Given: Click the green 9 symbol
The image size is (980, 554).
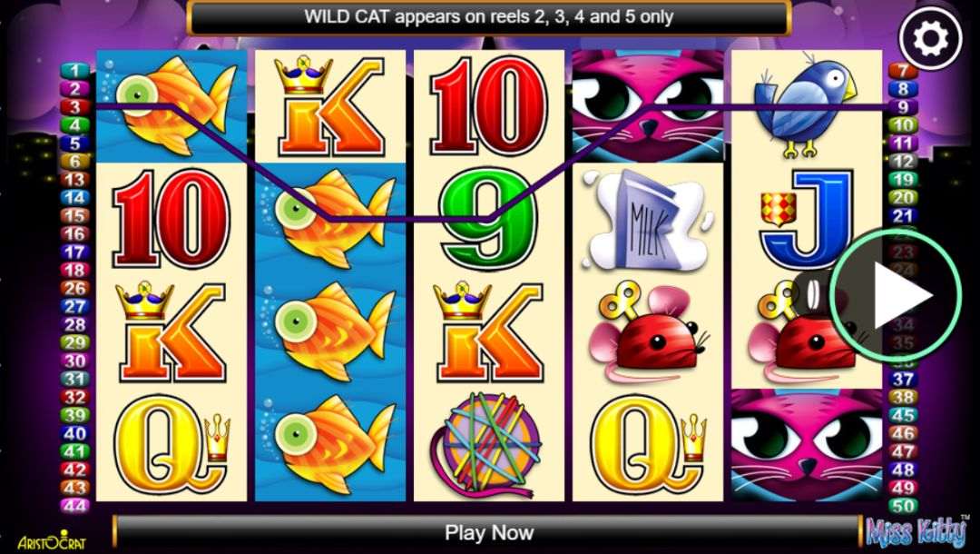Looking at the screenshot, I should pos(488,218).
